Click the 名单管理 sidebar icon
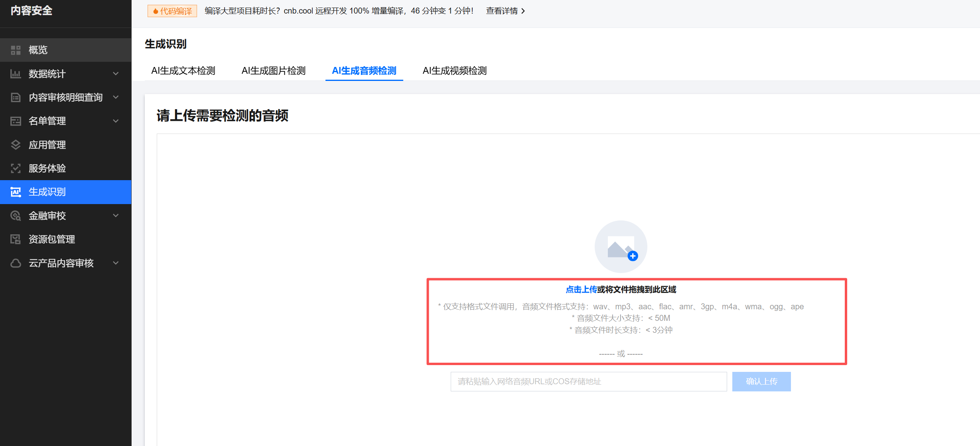Screen dimensions: 980x446 (16, 121)
